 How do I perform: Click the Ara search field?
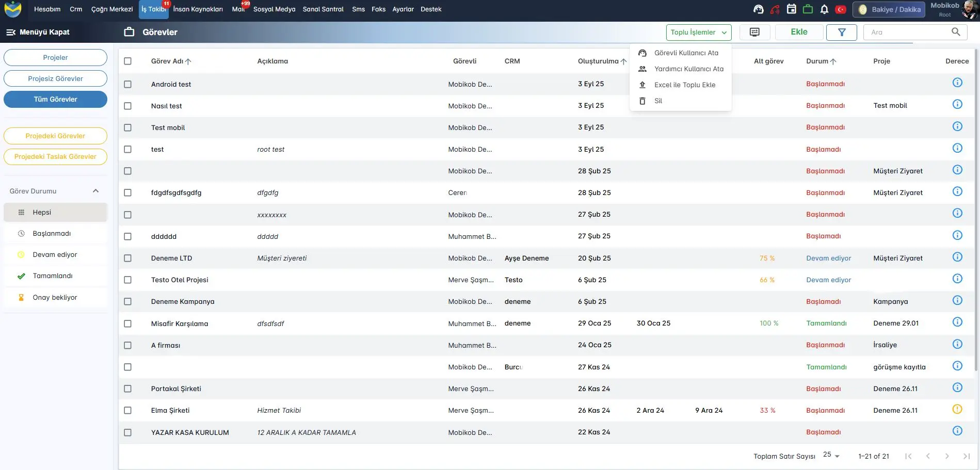[908, 32]
